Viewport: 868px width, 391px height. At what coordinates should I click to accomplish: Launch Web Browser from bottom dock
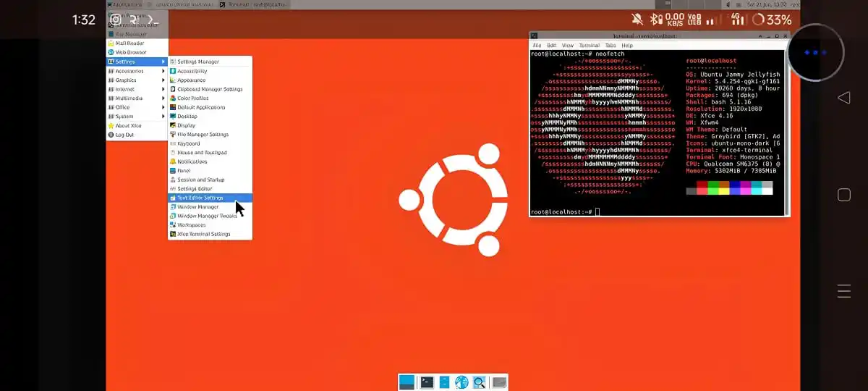(461, 382)
